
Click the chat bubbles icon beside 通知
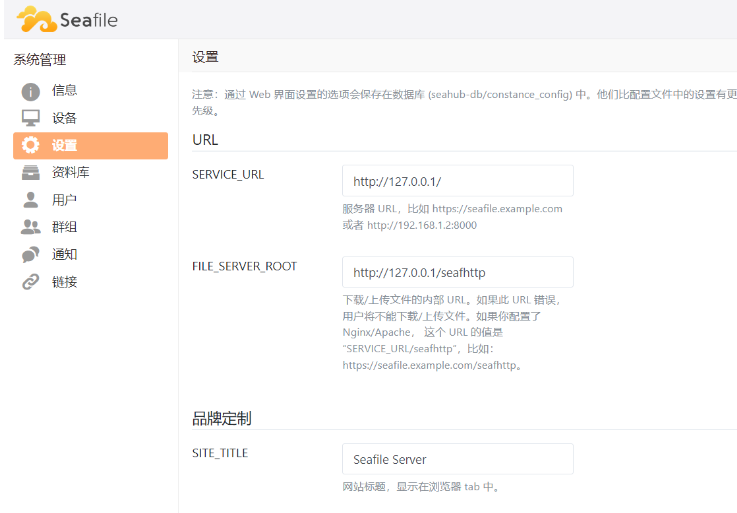(x=31, y=254)
